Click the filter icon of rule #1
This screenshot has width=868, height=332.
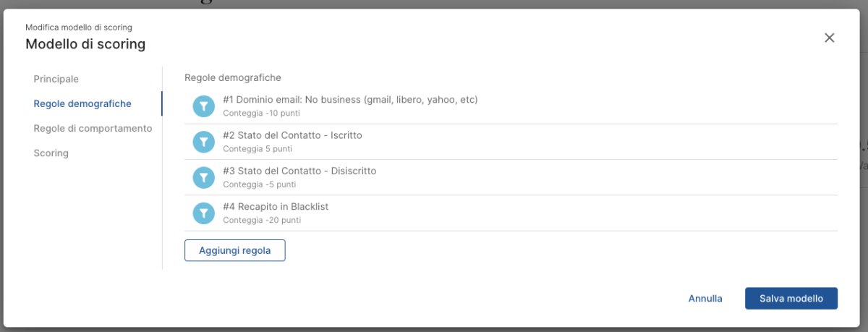pos(204,106)
